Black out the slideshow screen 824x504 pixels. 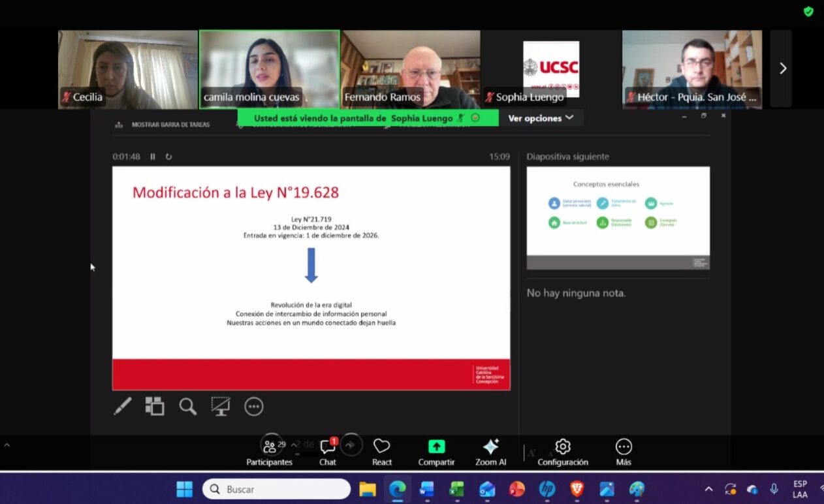(221, 407)
